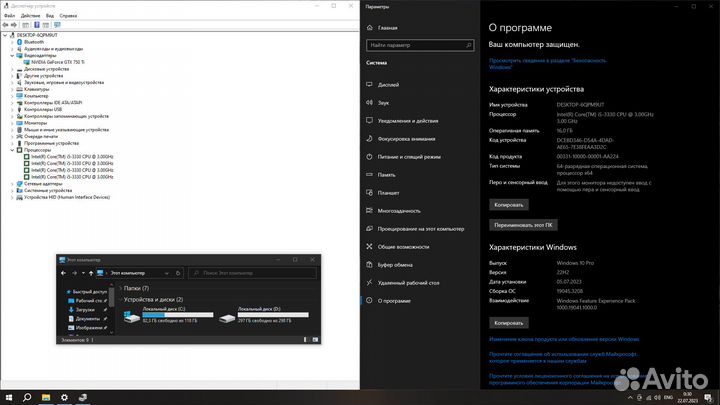Open the change product key link
Viewport: 720px width, 405px height.
(564, 339)
